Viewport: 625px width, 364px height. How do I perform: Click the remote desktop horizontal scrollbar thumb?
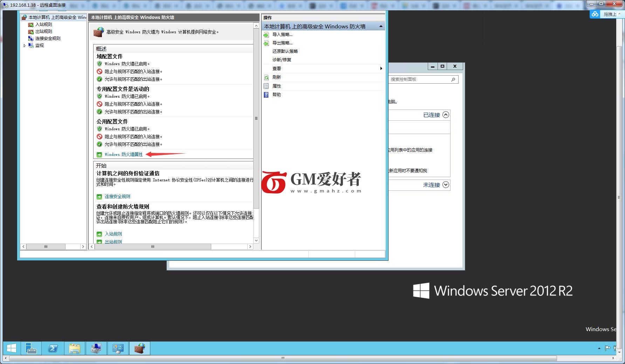tap(283, 358)
